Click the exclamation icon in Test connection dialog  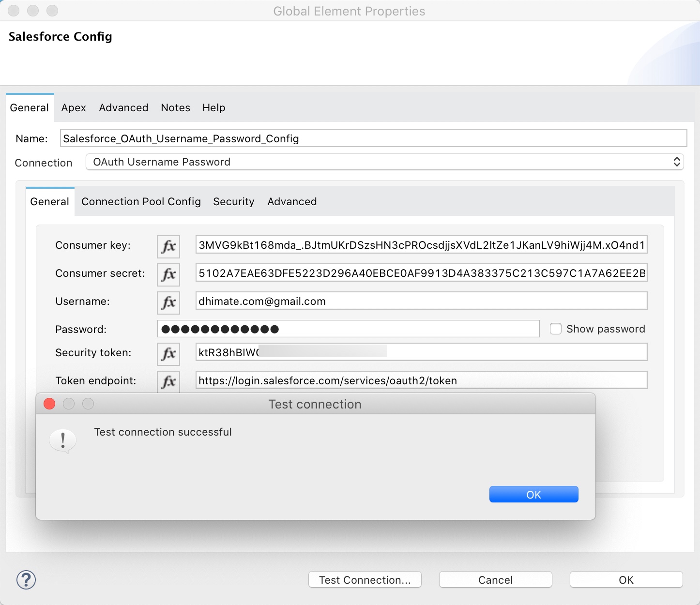pyautogui.click(x=63, y=441)
